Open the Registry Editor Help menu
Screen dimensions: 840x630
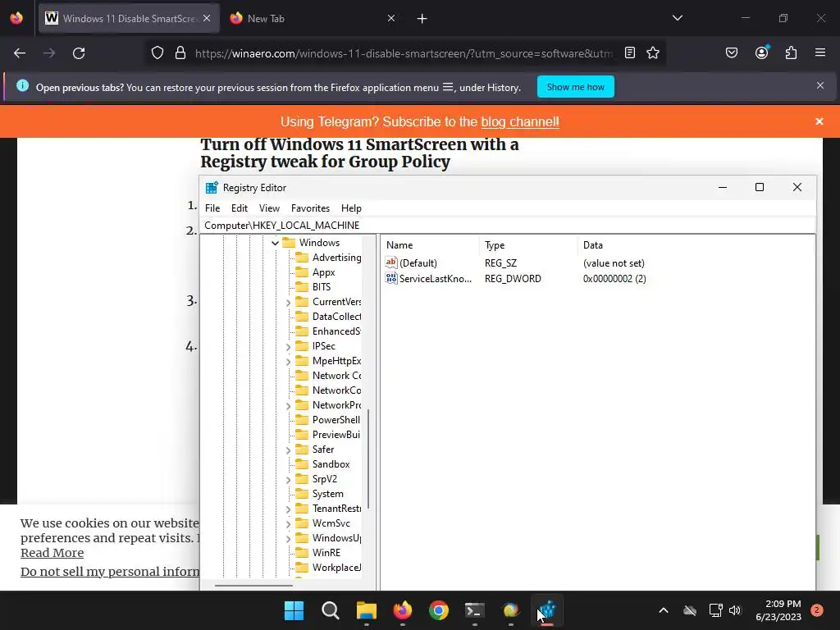click(x=351, y=208)
